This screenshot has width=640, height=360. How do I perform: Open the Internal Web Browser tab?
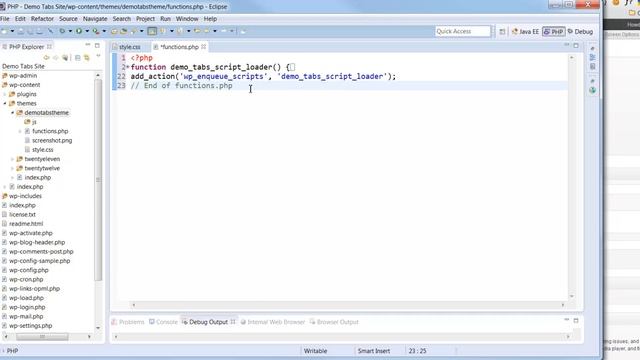pyautogui.click(x=273, y=322)
